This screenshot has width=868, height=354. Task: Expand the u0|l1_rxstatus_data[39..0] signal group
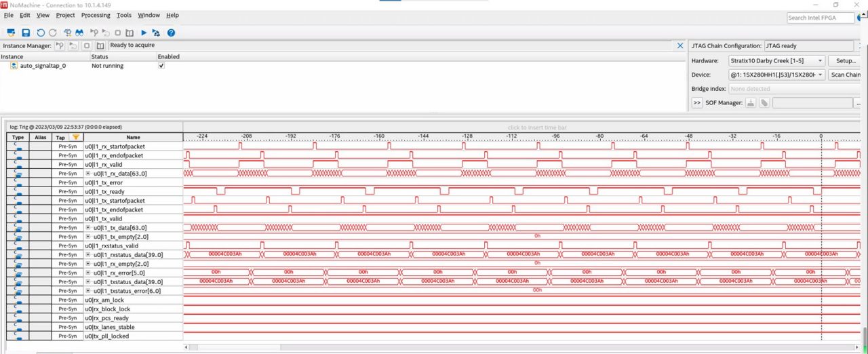point(88,255)
